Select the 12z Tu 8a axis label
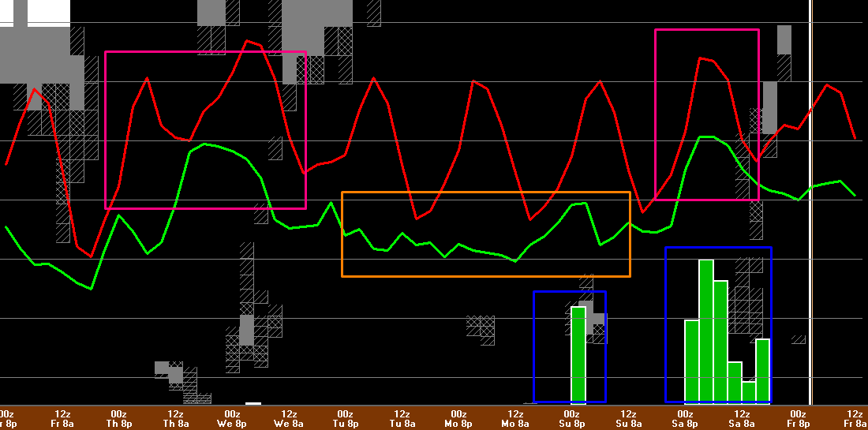This screenshot has width=868, height=430. tap(402, 418)
